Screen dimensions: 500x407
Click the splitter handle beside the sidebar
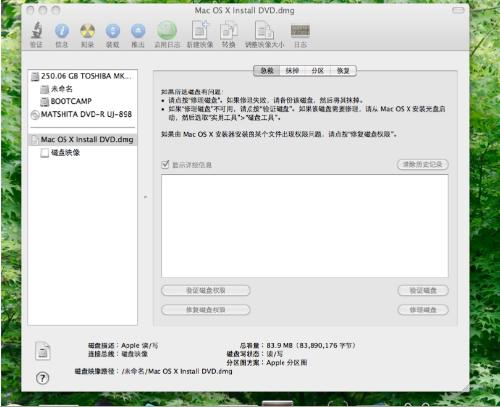[x=145, y=197]
